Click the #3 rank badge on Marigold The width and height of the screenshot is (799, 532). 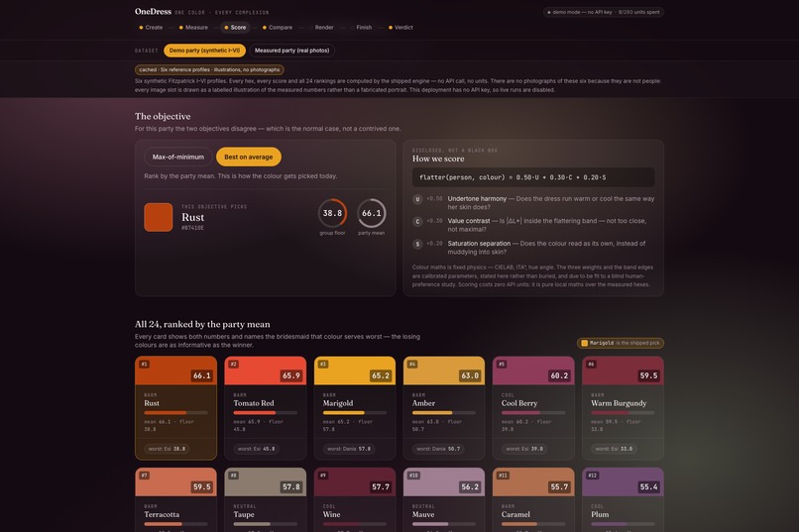323,364
